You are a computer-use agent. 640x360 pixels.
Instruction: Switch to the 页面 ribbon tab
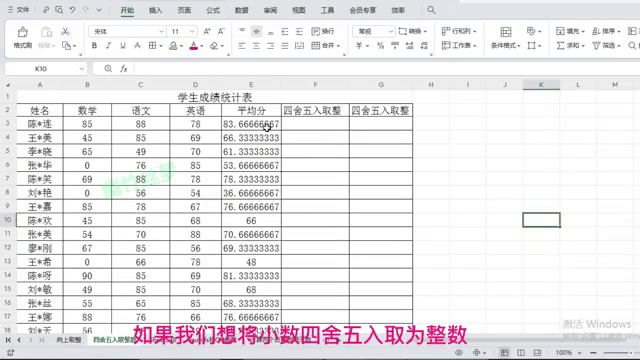coord(184,10)
